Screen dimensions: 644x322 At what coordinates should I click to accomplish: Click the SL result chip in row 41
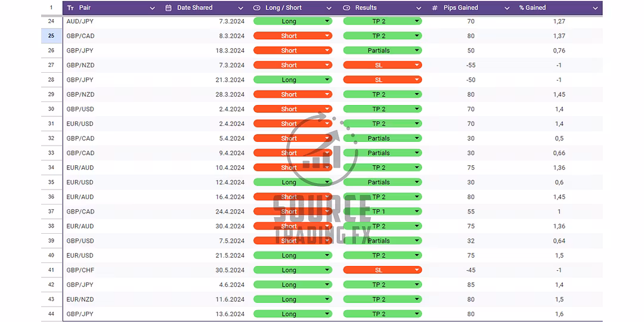pos(382,270)
